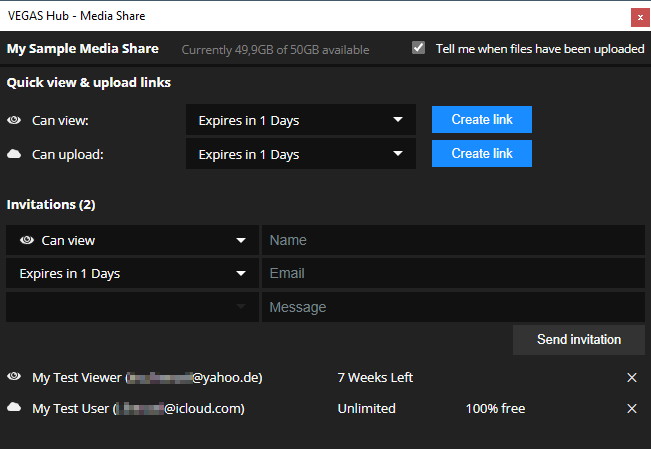This screenshot has width=651, height=449.
Task: Remove My Test Viewer invitation with X
Action: click(631, 378)
